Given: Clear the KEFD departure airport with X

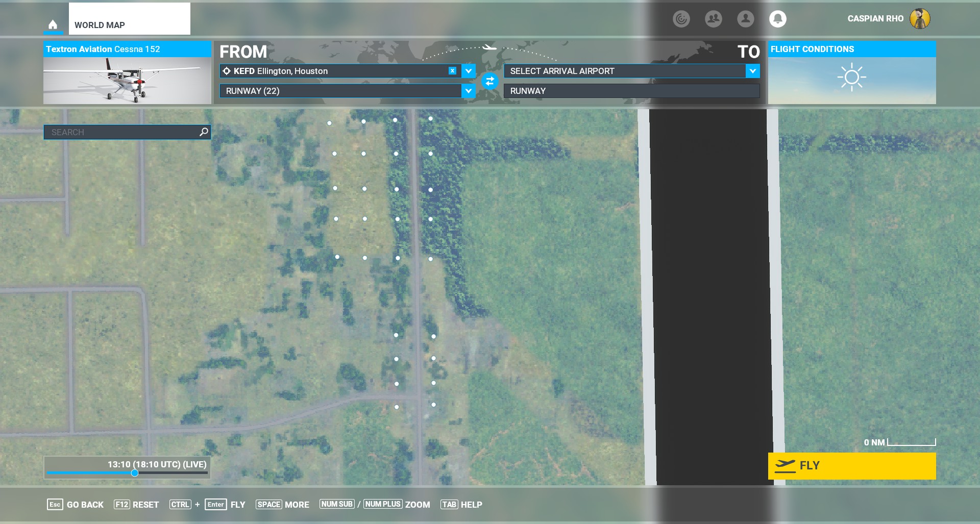Looking at the screenshot, I should click(x=452, y=71).
